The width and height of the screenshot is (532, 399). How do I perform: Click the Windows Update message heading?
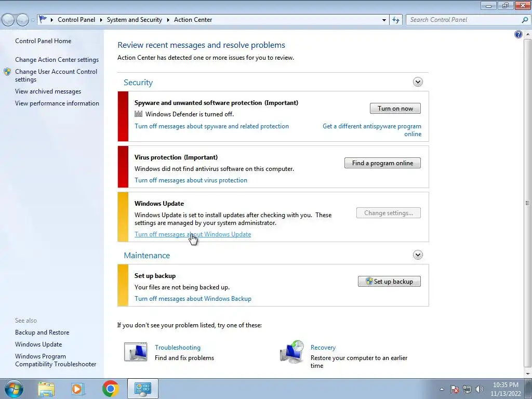(159, 204)
